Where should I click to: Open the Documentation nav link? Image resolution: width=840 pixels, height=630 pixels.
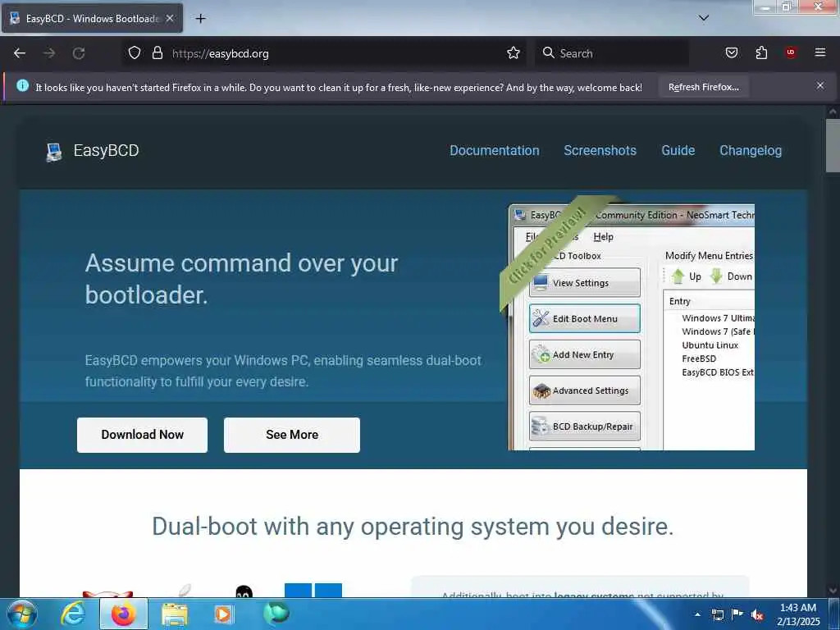[x=495, y=151]
